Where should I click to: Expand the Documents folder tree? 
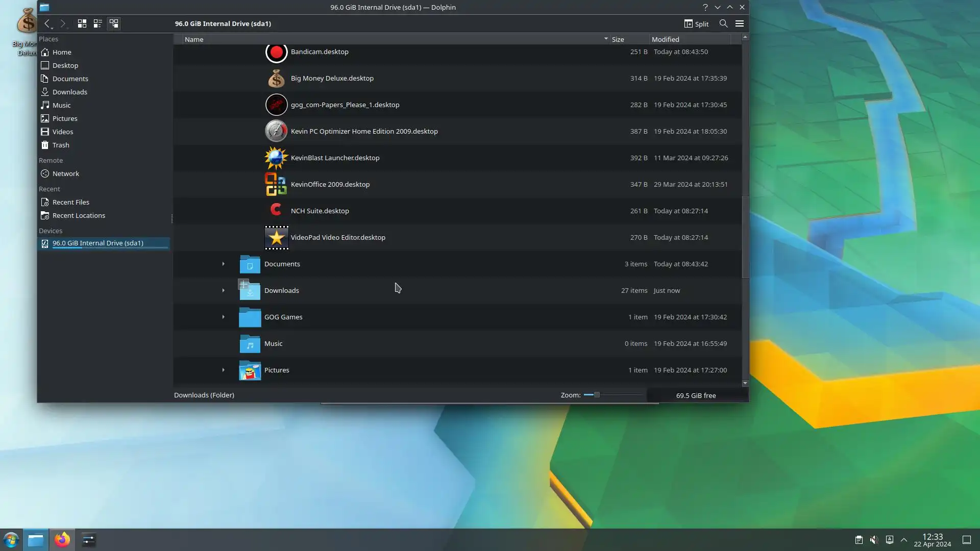pyautogui.click(x=223, y=264)
